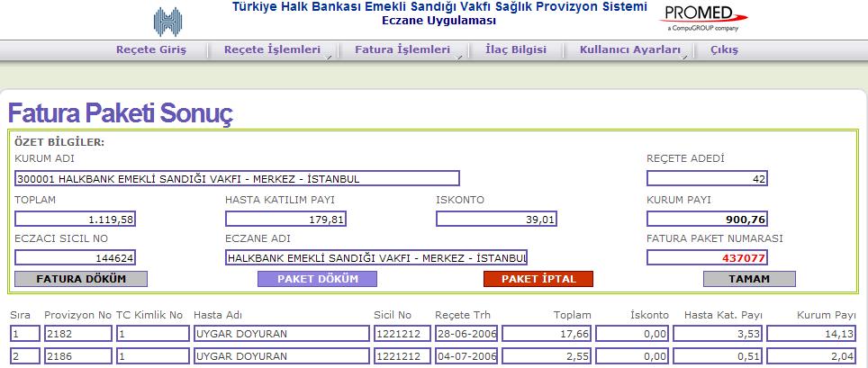Click Toplam cell 17,66
The height and width of the screenshot is (368, 868).
547,334
